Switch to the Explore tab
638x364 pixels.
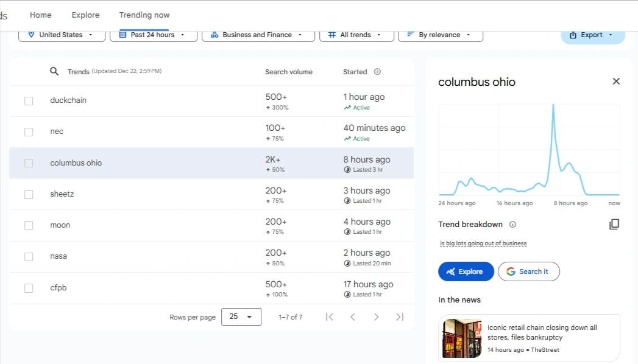click(x=85, y=15)
